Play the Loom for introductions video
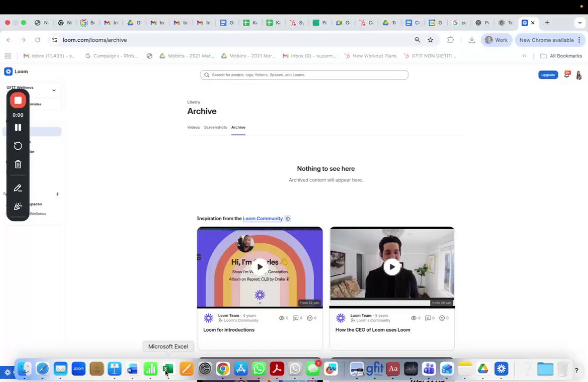This screenshot has height=382, width=588. [260, 267]
